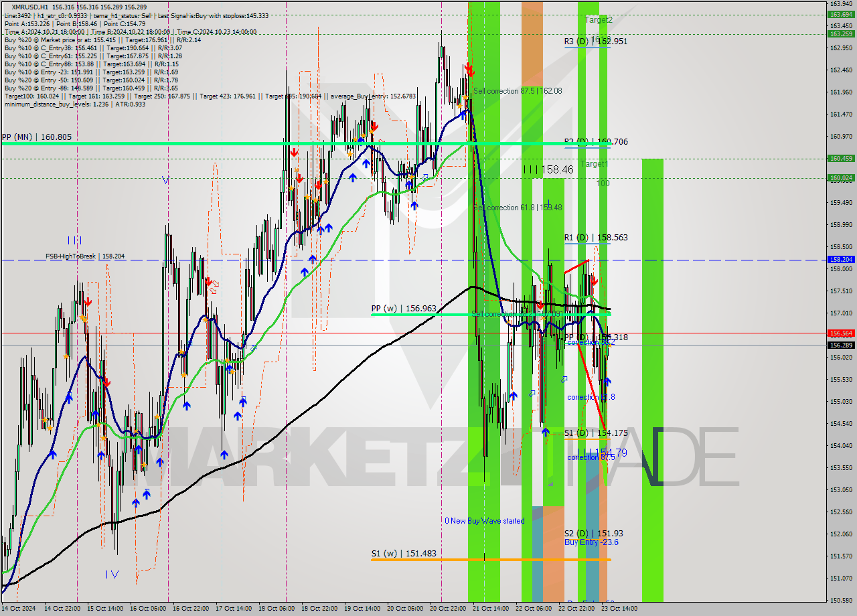Click the S1 (w) | 151.483 support label
This screenshot has width=857, height=616.
click(x=404, y=554)
